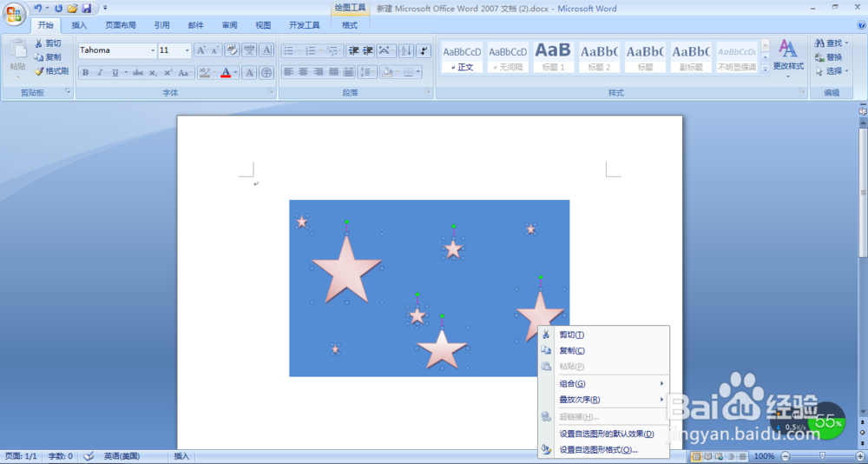Click the Phonetic Guide (文) icon
Screen dimensions: 868x464
click(249, 50)
